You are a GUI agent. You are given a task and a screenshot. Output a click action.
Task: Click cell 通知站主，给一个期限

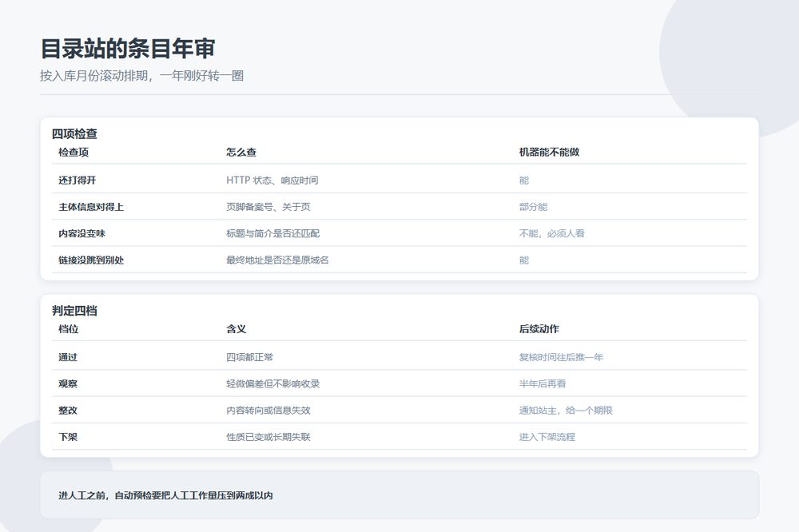(x=566, y=410)
